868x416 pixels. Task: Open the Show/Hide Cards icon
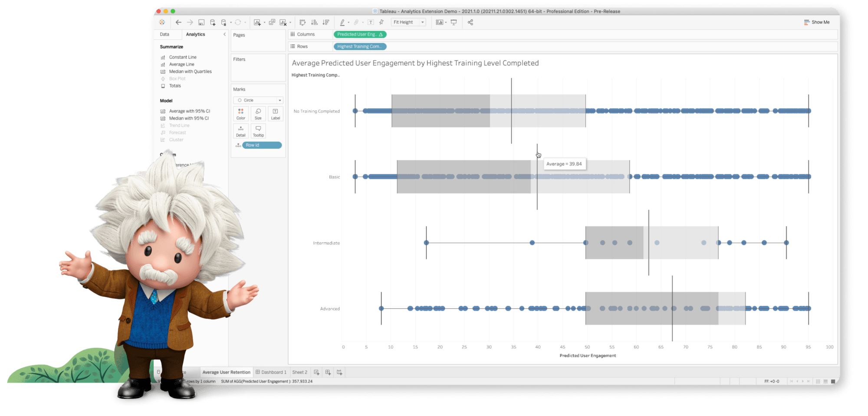click(439, 22)
